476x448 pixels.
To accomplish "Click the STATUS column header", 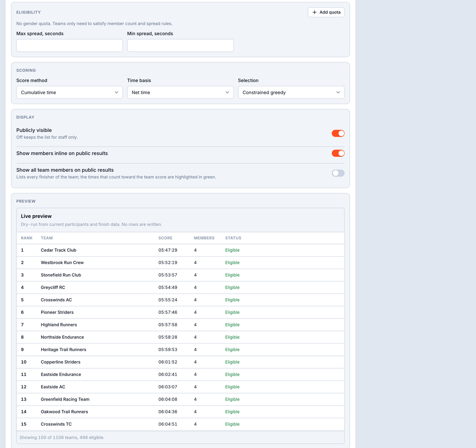I will pyautogui.click(x=233, y=238).
